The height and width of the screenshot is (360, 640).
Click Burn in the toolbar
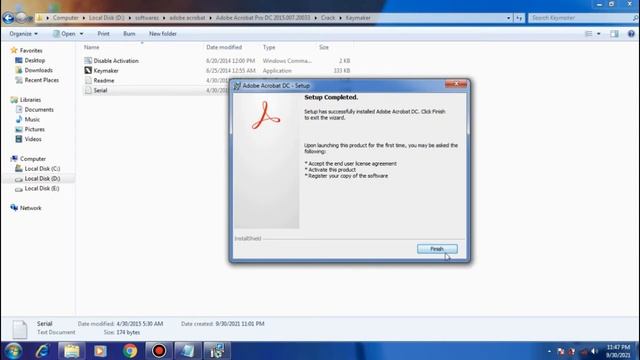tap(129, 34)
